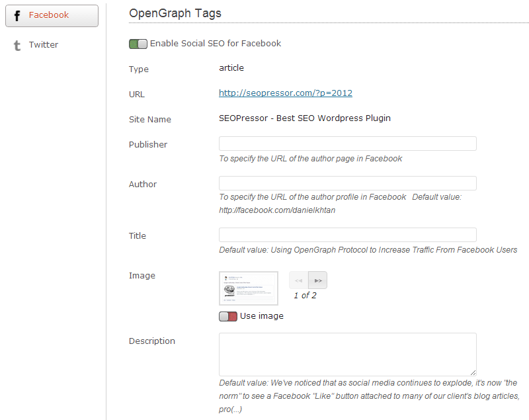Go to next image with forward arrow
This screenshot has width=529, height=420.
click(x=318, y=280)
